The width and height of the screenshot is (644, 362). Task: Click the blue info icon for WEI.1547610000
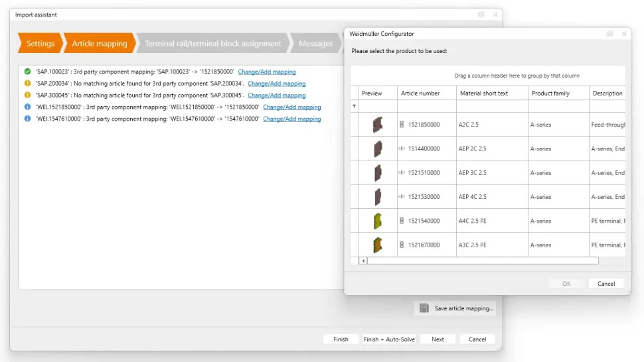pyautogui.click(x=27, y=119)
